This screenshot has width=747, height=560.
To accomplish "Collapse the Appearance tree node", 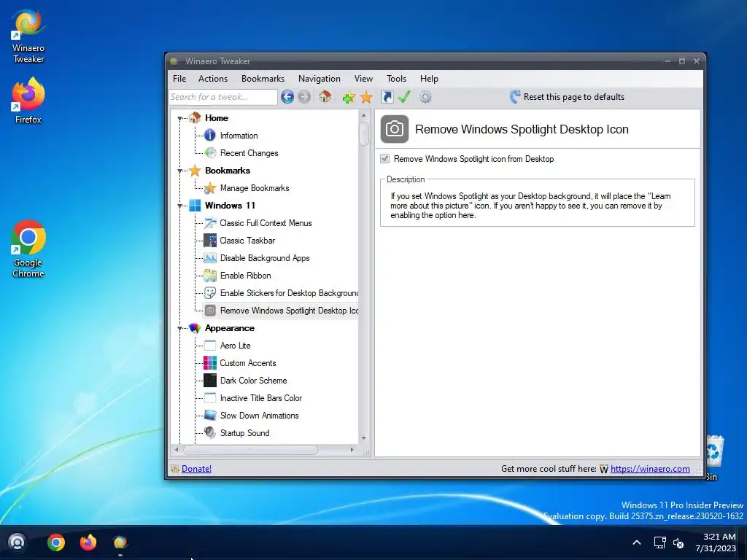I will pyautogui.click(x=180, y=328).
